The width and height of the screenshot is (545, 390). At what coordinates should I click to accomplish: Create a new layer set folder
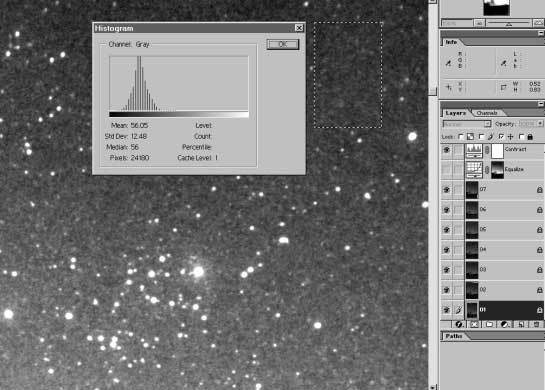pyautogui.click(x=489, y=324)
